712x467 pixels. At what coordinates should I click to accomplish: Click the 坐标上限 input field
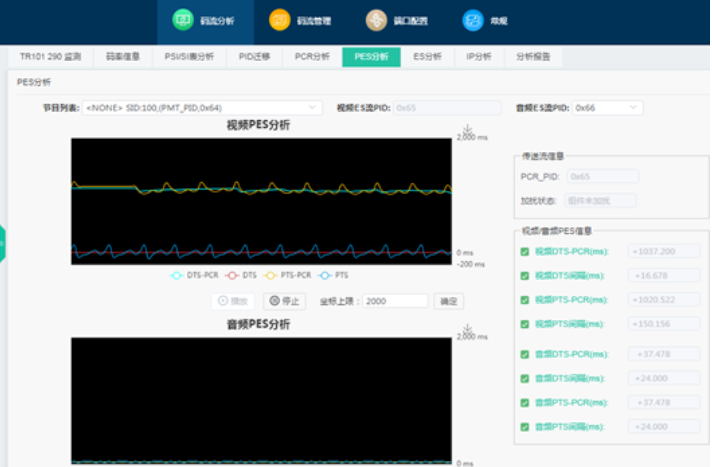394,301
